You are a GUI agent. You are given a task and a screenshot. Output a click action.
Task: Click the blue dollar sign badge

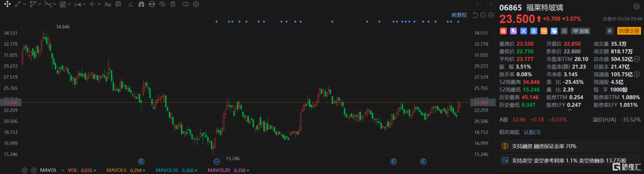[x=534, y=31]
